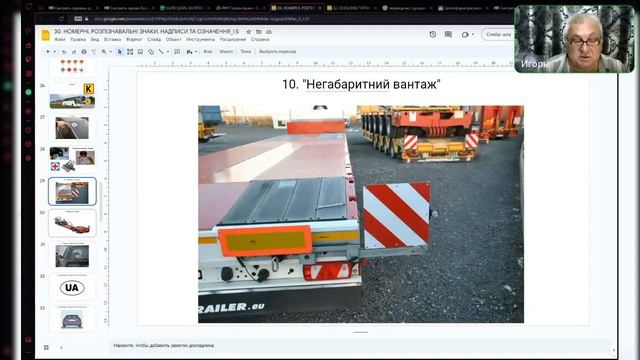Add a new slide with plus icon
The image size is (640, 360).
[x=48, y=52]
